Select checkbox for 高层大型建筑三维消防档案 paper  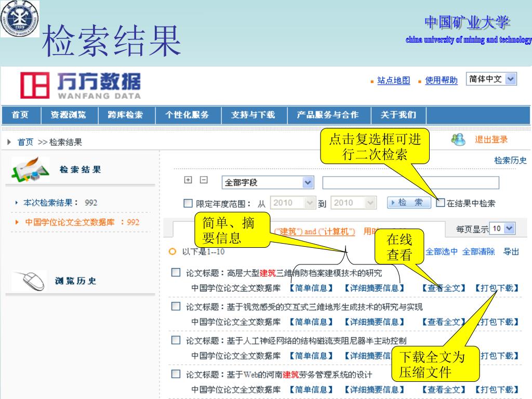pyautogui.click(x=176, y=272)
